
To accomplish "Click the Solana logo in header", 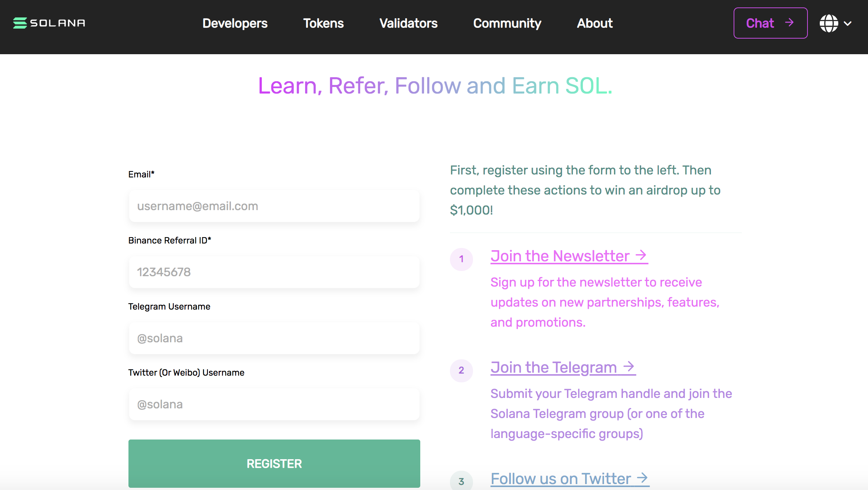I will 49,23.
